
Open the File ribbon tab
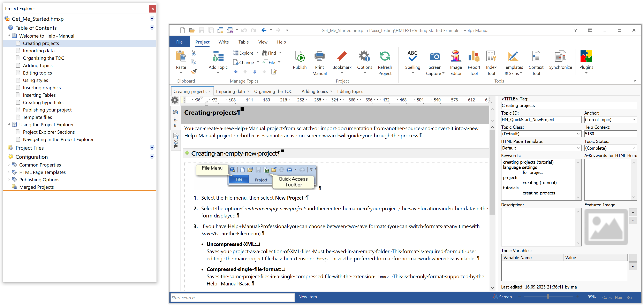point(179,42)
